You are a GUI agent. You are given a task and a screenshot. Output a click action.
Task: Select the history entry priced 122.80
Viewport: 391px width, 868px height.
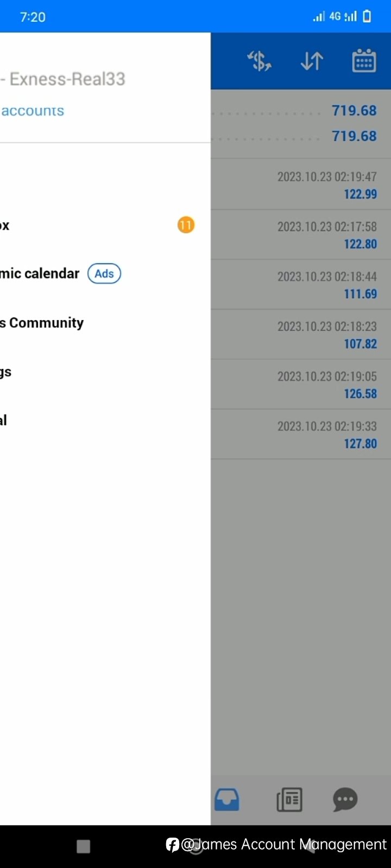(x=301, y=235)
